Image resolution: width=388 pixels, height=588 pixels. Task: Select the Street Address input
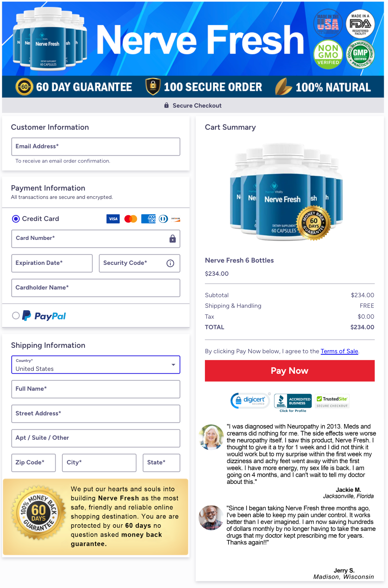(96, 414)
